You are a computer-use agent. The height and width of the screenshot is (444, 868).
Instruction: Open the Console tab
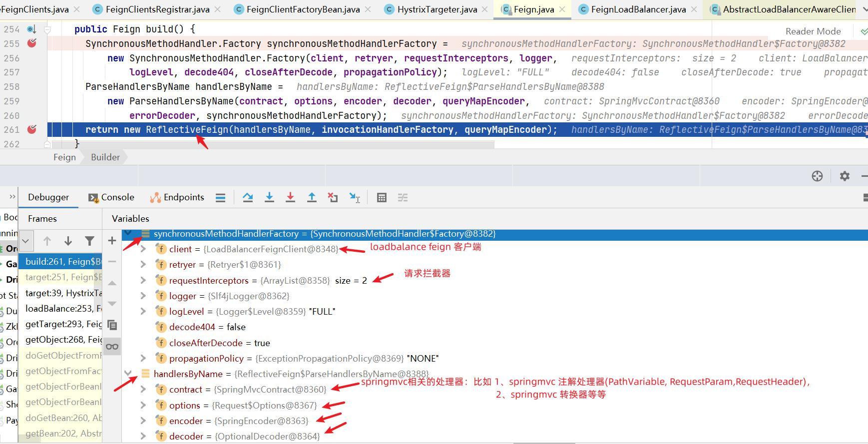[x=111, y=197]
